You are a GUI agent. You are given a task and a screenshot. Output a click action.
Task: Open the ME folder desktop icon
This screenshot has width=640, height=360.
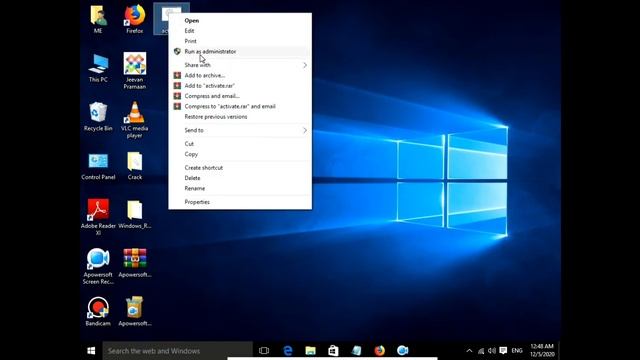tap(98, 19)
